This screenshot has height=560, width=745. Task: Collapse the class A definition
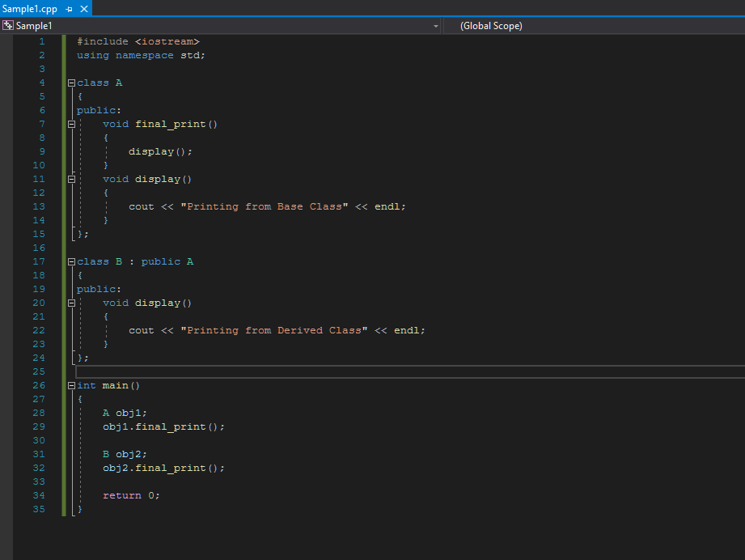(x=71, y=83)
